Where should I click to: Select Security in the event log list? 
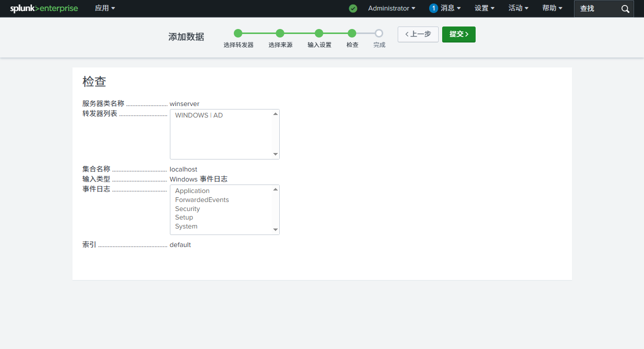[187, 208]
